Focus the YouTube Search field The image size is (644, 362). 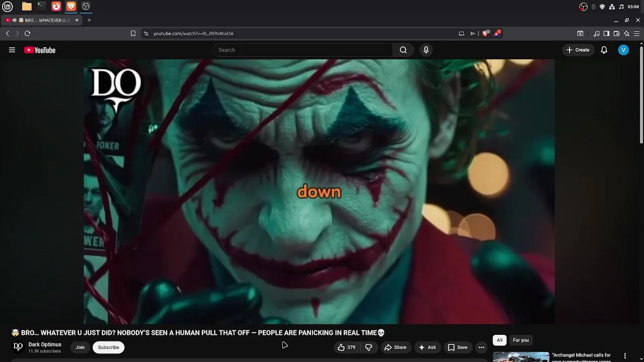[x=303, y=50]
